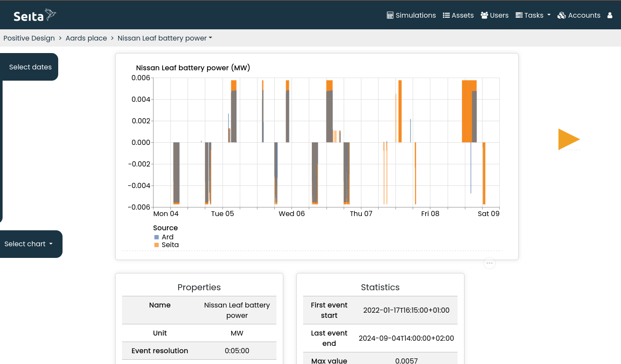This screenshot has width=621, height=364.
Task: Select first event start timestamp 2022-01-17T16:15:00+01:00
Action: point(406,310)
